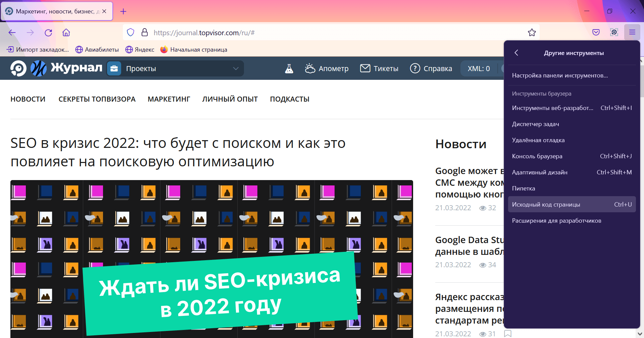Click the Topvisor logo in the header
The image size is (644, 338).
pyautogui.click(x=18, y=68)
